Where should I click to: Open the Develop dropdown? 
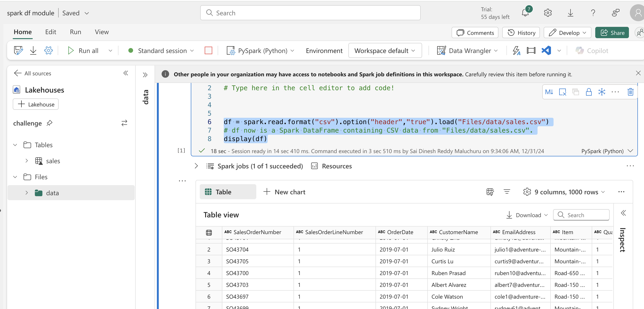[x=567, y=33]
